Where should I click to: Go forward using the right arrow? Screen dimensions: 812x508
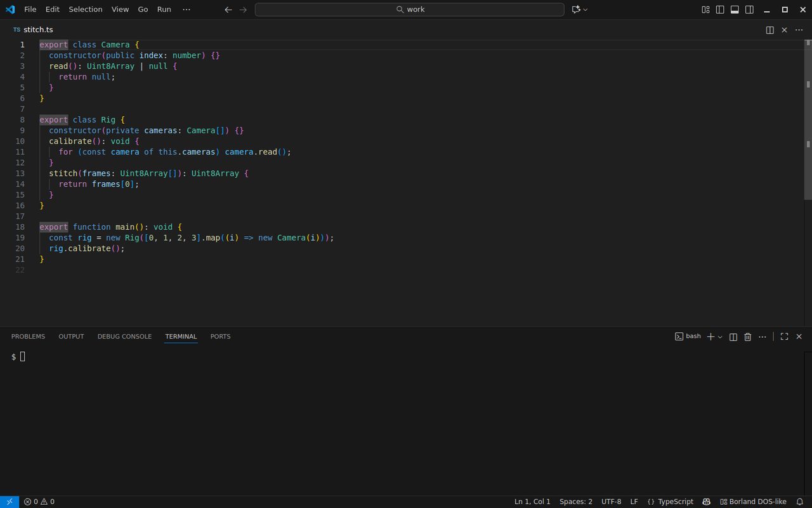243,10
